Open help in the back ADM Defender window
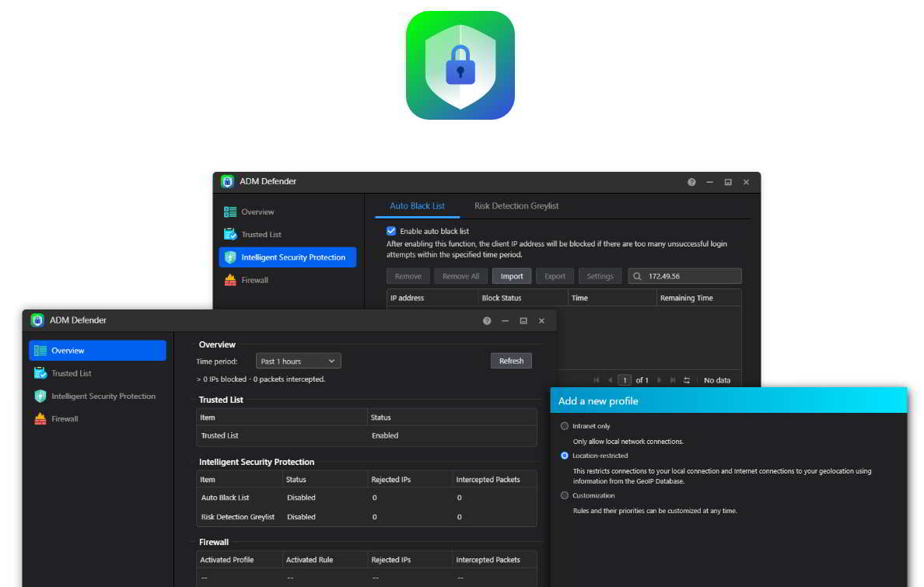This screenshot has height=587, width=924. point(691,182)
